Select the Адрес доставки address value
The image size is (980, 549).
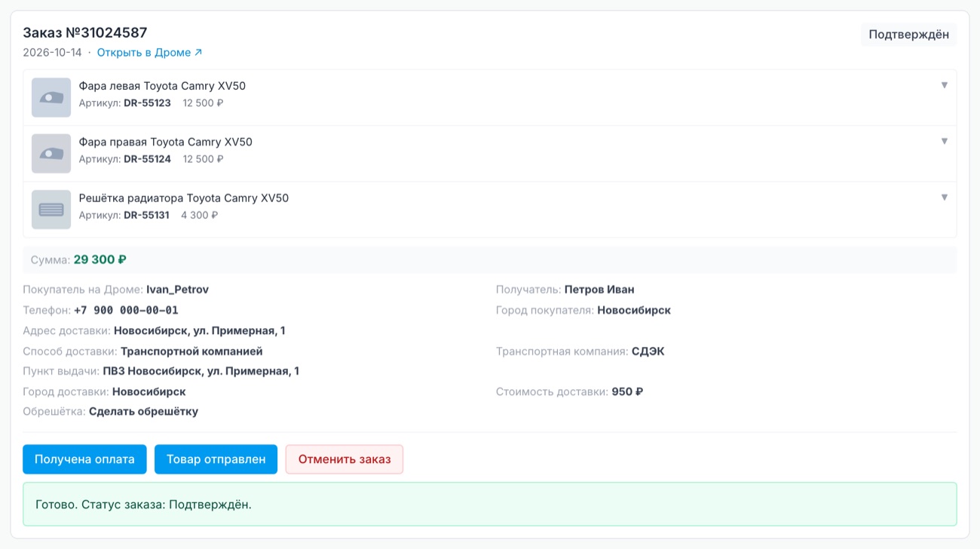pos(200,330)
